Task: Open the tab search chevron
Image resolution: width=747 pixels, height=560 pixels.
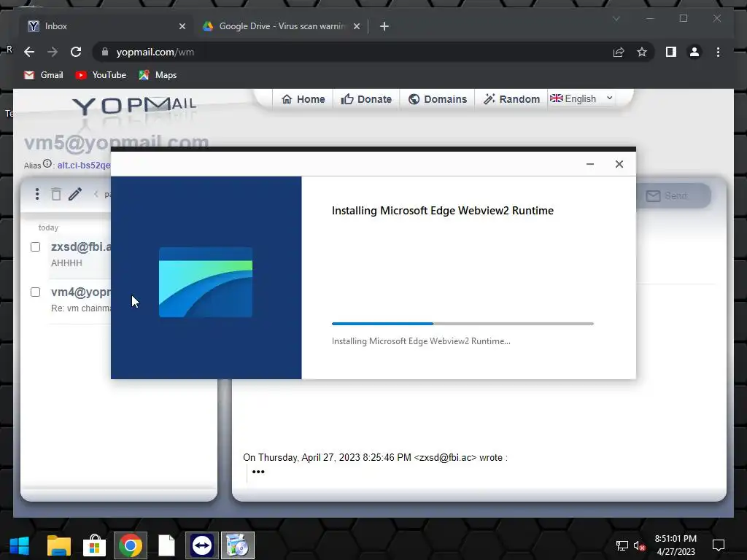Action: tap(616, 18)
